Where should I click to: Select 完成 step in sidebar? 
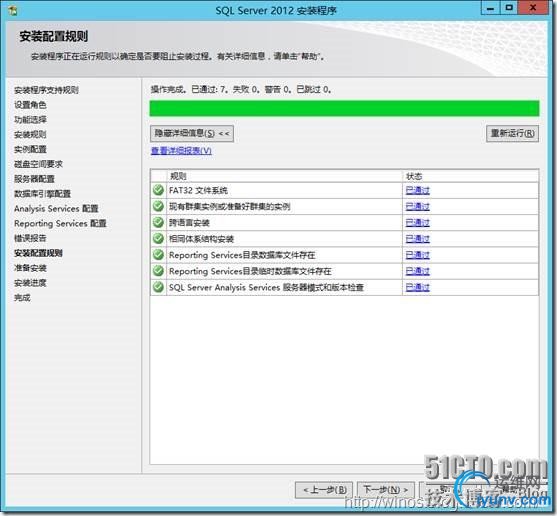[22, 298]
